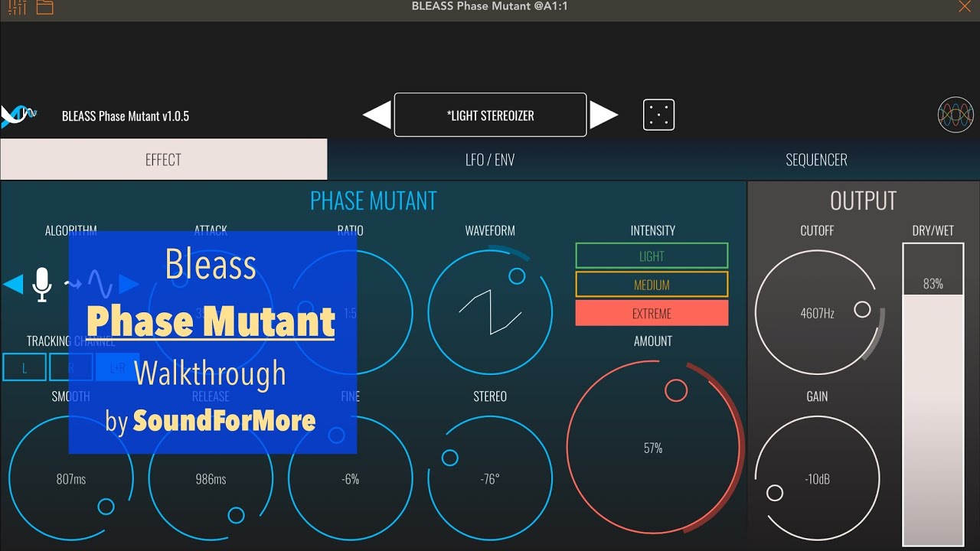Click the STEREO knob showing -76°
Viewport: 980px width, 551px height.
[490, 478]
